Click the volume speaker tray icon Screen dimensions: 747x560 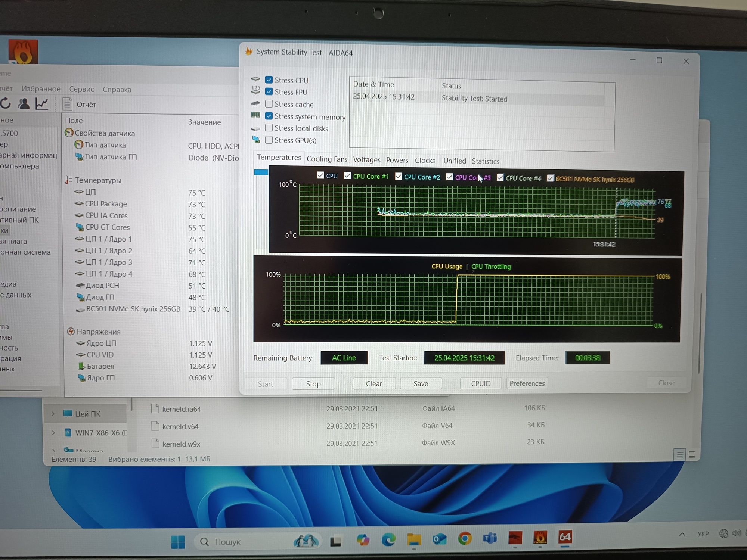(x=736, y=533)
